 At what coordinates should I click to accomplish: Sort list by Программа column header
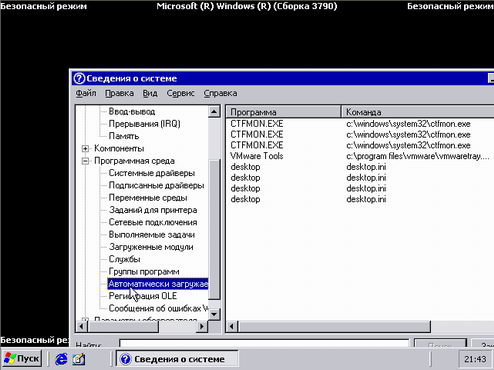(x=283, y=112)
